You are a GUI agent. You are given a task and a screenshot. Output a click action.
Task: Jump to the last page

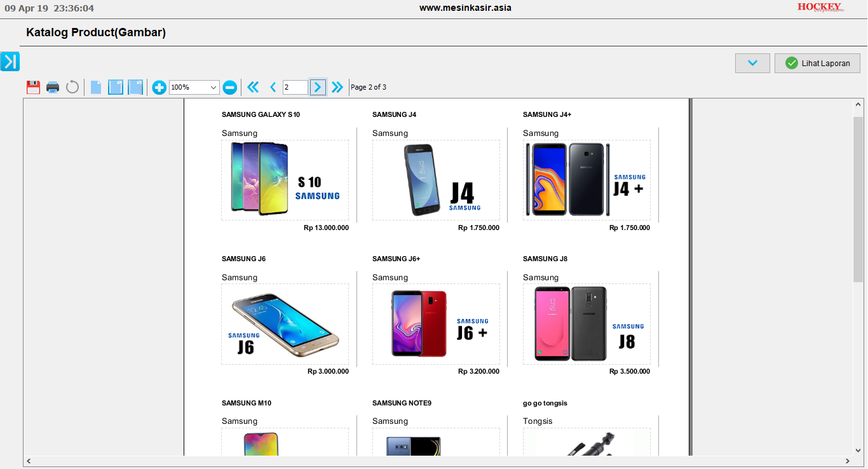[x=337, y=87]
